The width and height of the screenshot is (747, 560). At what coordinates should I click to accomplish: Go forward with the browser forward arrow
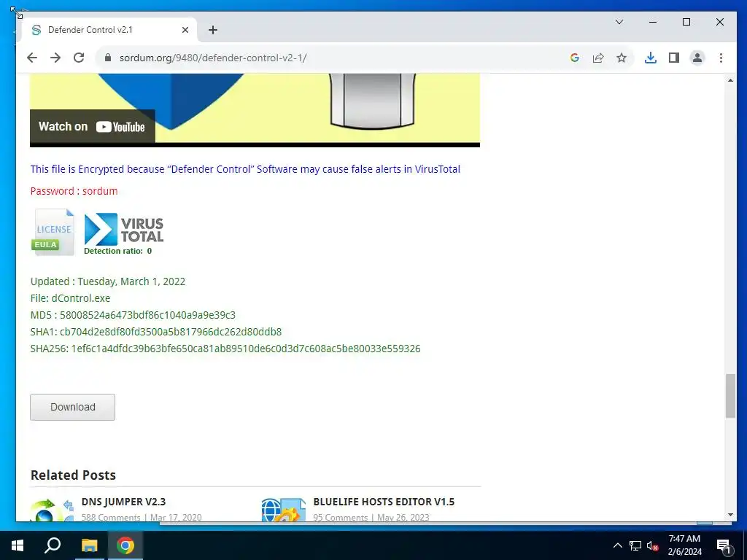[x=55, y=58]
